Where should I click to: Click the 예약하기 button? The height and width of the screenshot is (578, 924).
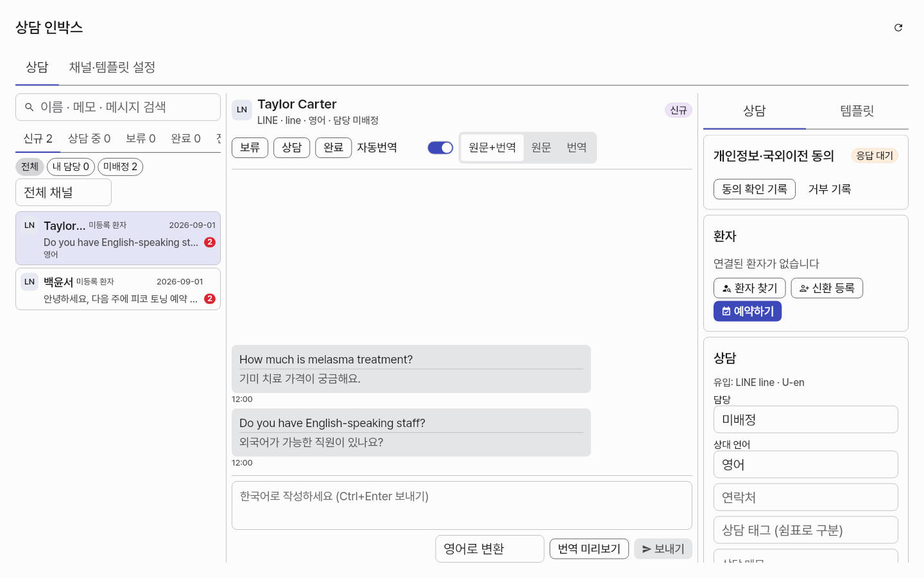(748, 311)
